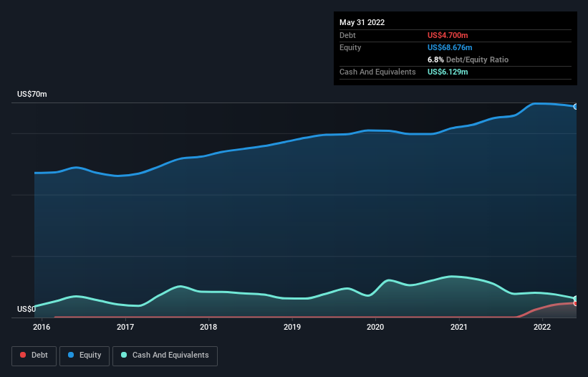Click the 2018 x-axis label
Screen dimensions: 588x377
tap(208, 328)
